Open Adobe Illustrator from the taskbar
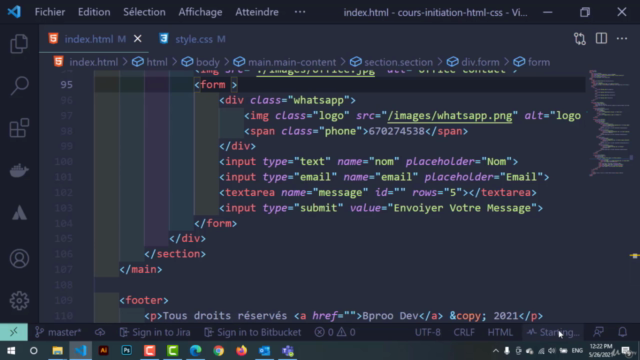Screen dimensions: 640x360 tap(103, 351)
